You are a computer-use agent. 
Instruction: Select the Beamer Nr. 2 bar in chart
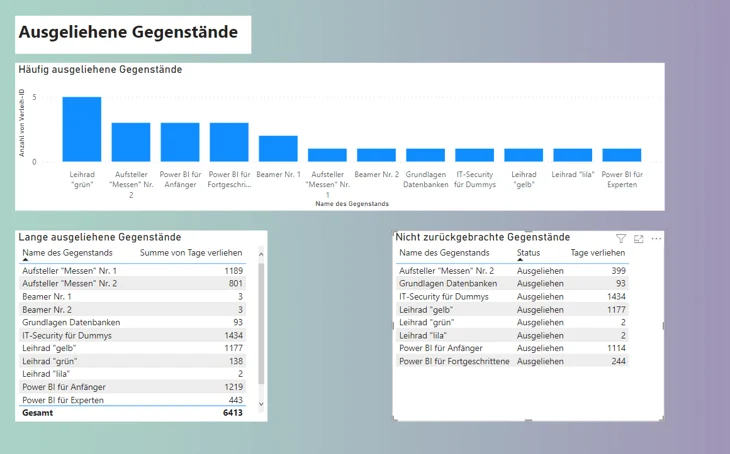click(x=377, y=156)
